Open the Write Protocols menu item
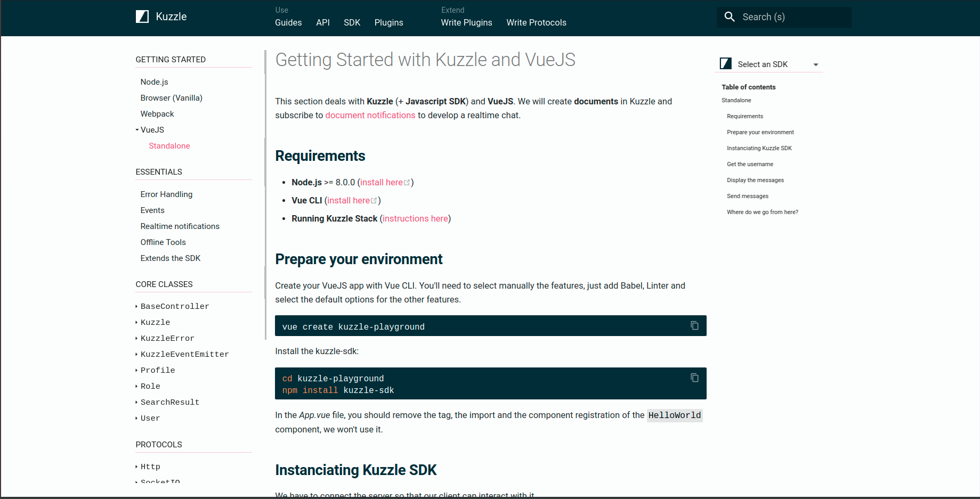Viewport: 980px width, 499px height. pos(537,22)
